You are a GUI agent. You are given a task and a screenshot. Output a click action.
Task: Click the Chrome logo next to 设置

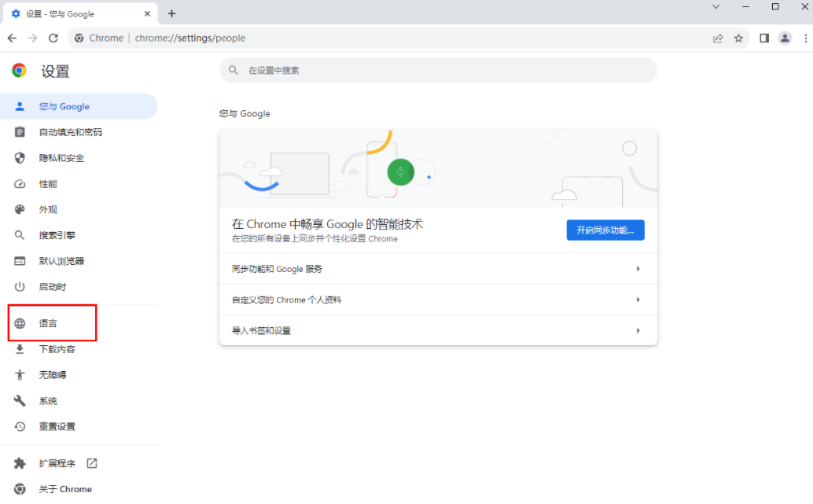point(19,71)
